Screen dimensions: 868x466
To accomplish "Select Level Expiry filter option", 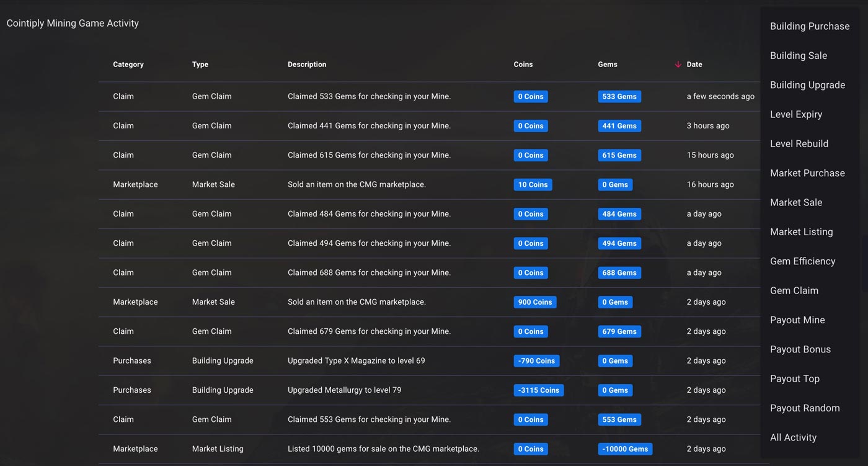I will 796,114.
